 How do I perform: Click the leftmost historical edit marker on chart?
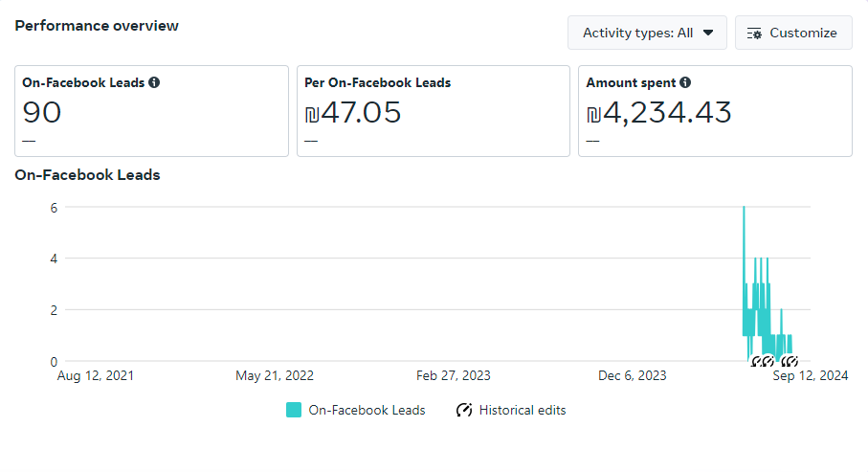(754, 362)
